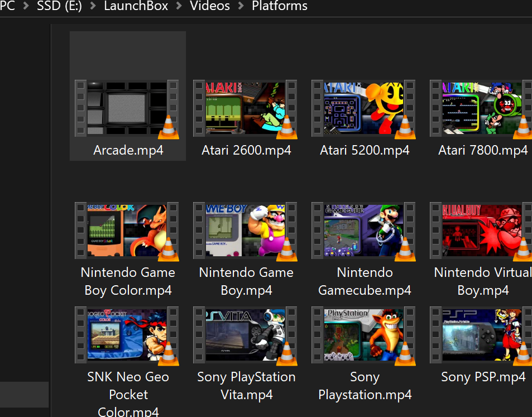Select the Nintendo Game Boy.mp4 icon
The image size is (532, 417).
point(245,231)
